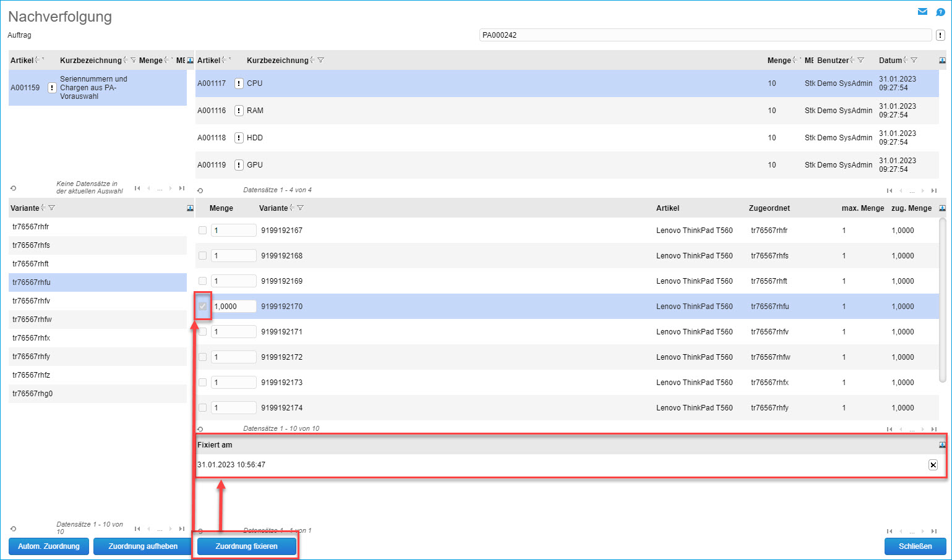
Task: Click the mail envelope icon at top right
Action: click(x=922, y=12)
